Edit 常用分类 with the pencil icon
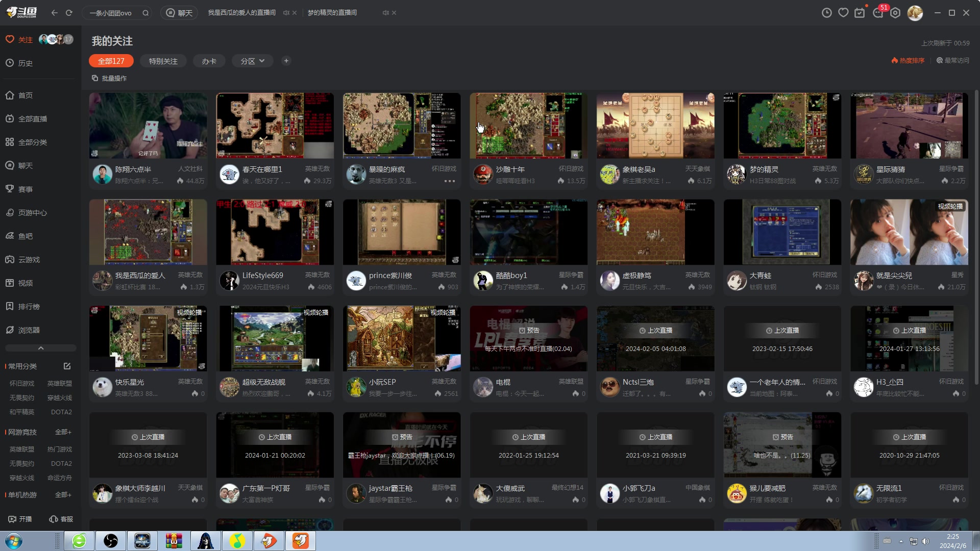Viewport: 980px width, 551px height. click(67, 366)
